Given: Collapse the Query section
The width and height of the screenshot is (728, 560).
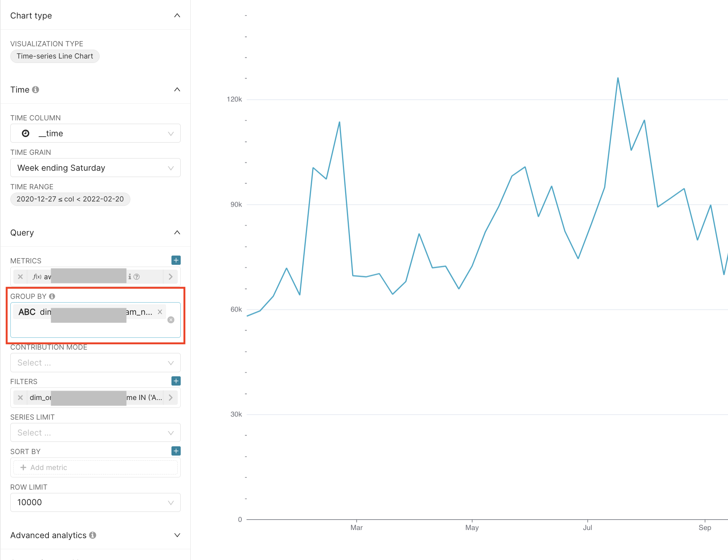Looking at the screenshot, I should [x=177, y=233].
